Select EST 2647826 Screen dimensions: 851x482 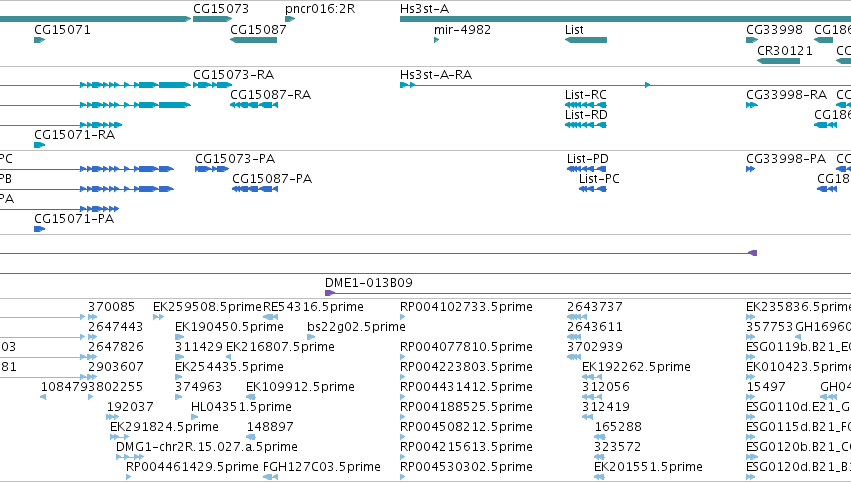pos(116,347)
